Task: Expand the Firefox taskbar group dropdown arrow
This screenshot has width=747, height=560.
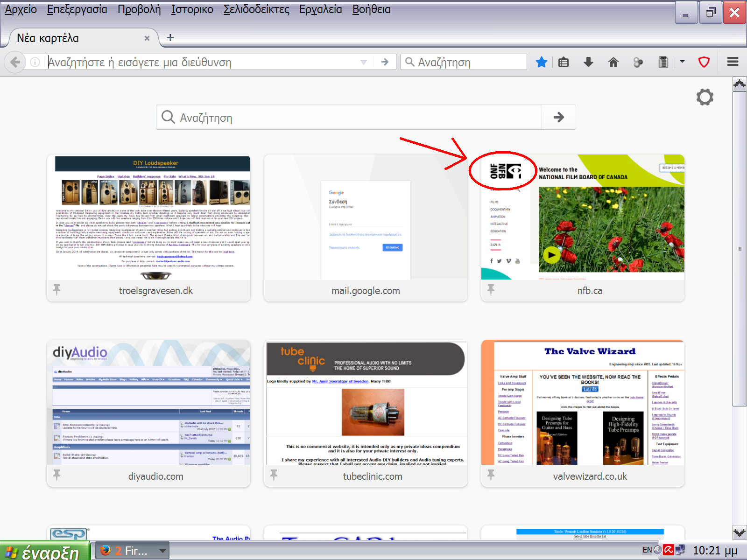Action: pyautogui.click(x=162, y=551)
